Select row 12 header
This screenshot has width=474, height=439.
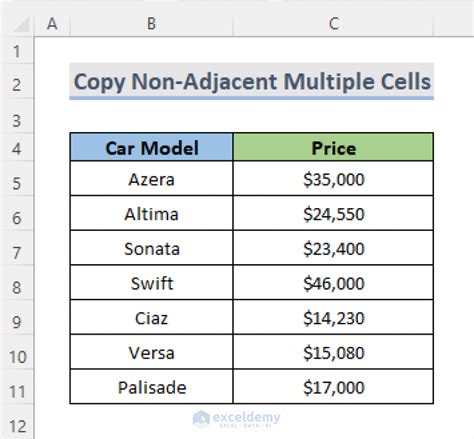[x=17, y=422]
